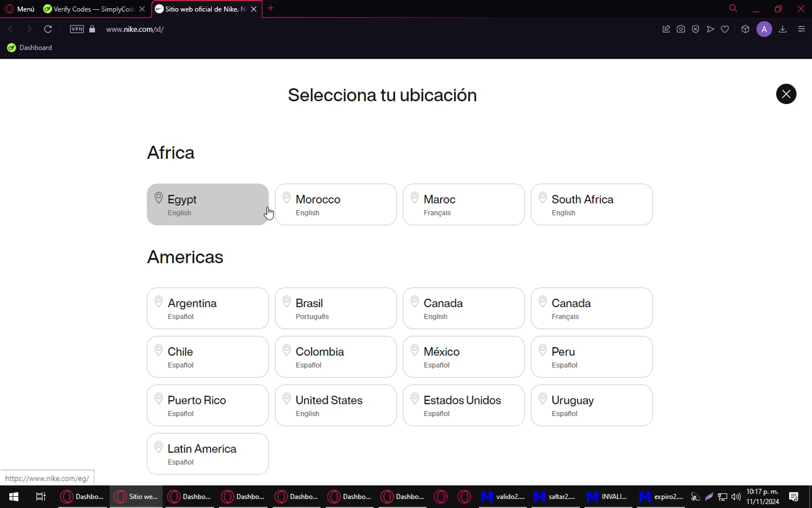
Task: Click the Africa section heading
Action: (x=171, y=153)
